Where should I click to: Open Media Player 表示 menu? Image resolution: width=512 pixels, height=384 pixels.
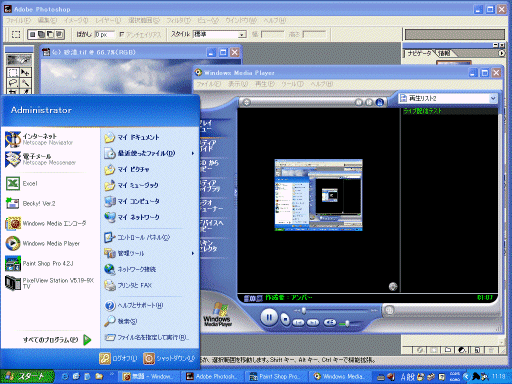[238, 84]
